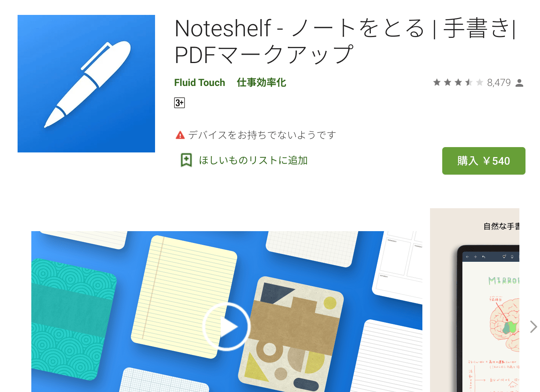Open the 仕事効率化 category

pyautogui.click(x=261, y=83)
